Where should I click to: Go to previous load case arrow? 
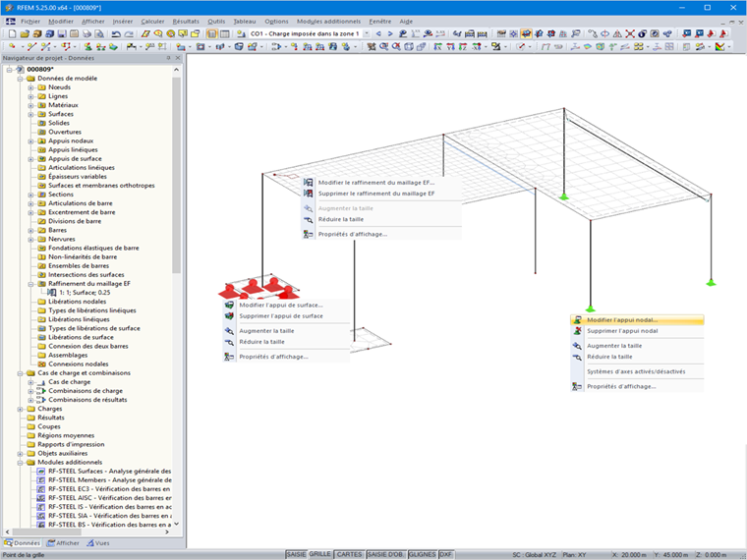(378, 33)
